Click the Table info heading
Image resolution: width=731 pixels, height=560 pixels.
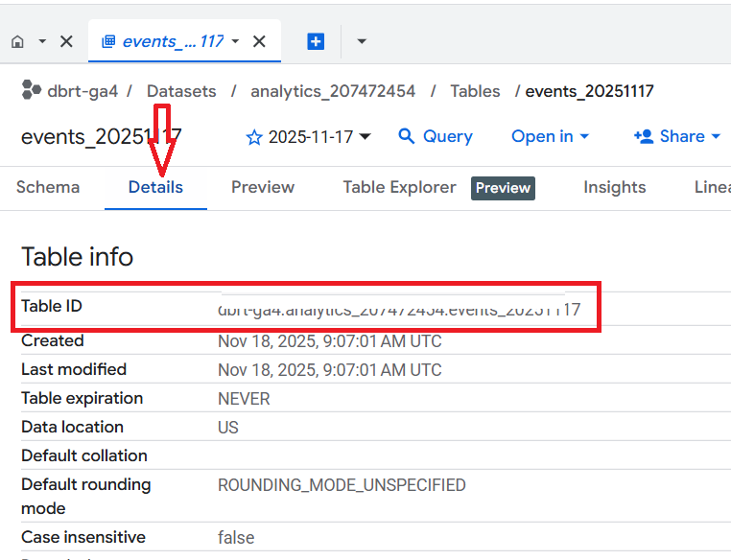tap(78, 257)
